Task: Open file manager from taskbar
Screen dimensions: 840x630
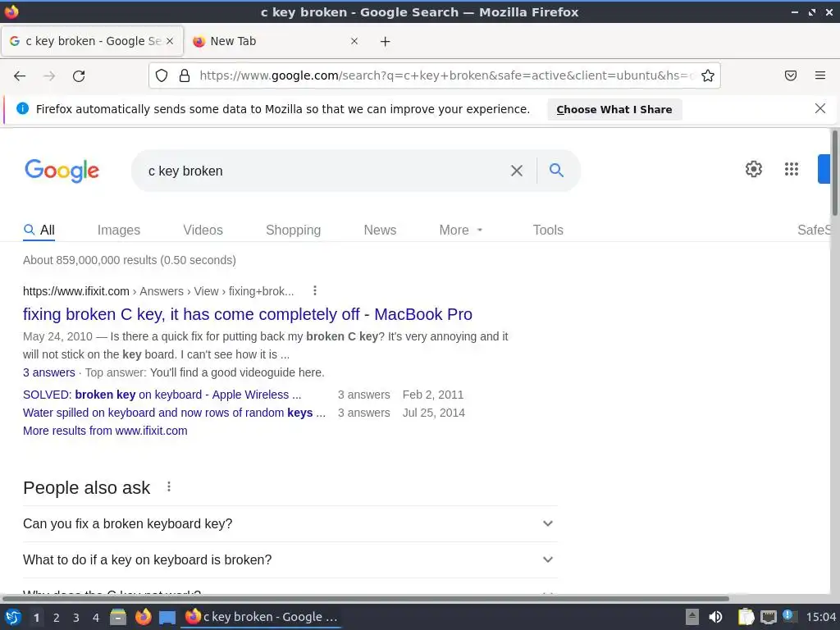Action: tap(118, 617)
